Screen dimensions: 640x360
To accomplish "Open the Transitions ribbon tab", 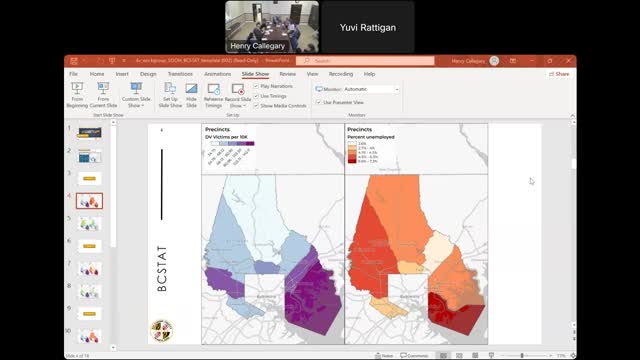I will click(x=180, y=74).
